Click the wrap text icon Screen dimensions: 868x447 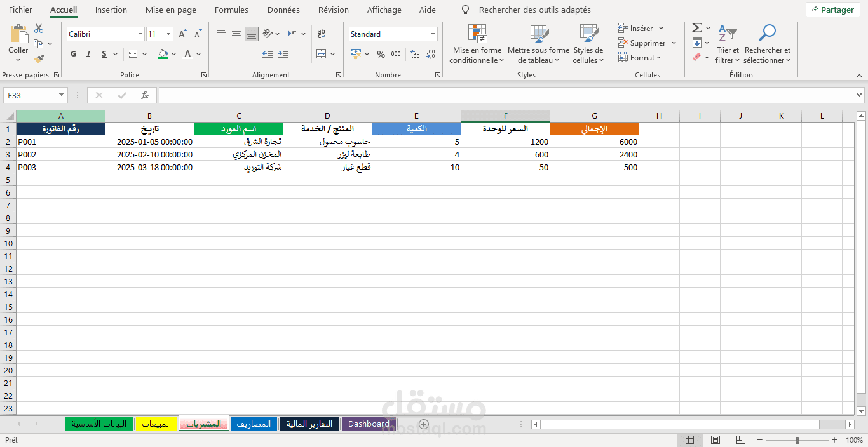tap(322, 34)
